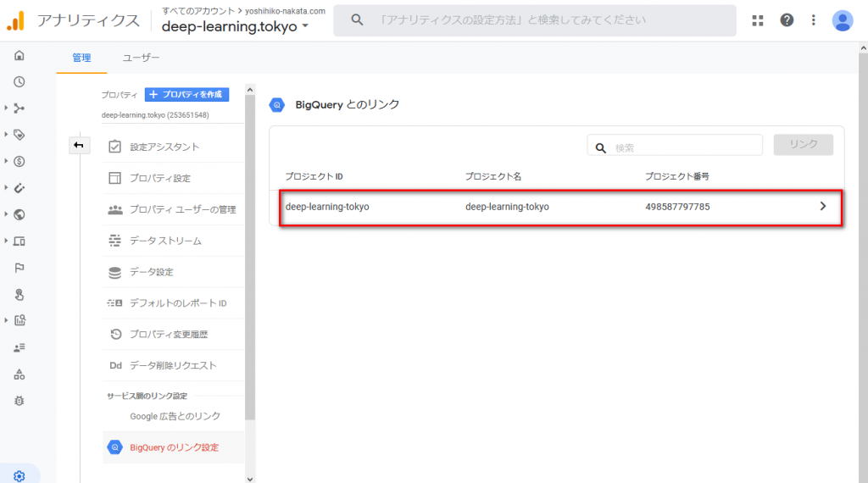The height and width of the screenshot is (483, 868).
Task: Expand the Demographics globe sidebar arrow
Action: click(x=6, y=214)
